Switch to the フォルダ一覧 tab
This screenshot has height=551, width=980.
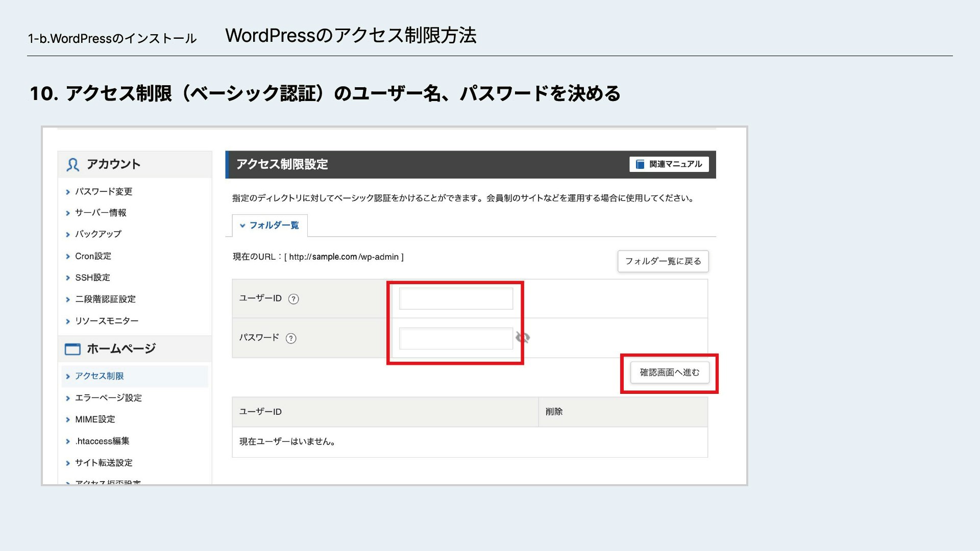click(x=273, y=226)
